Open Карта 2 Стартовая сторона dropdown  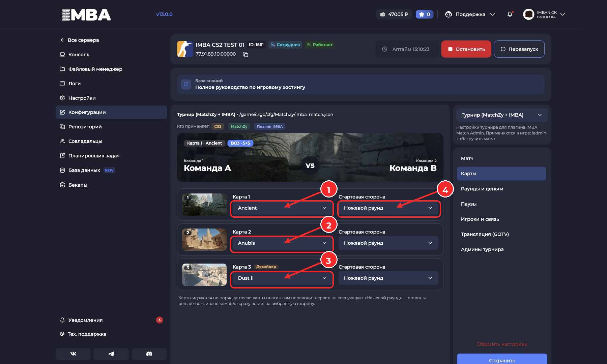pyautogui.click(x=388, y=243)
